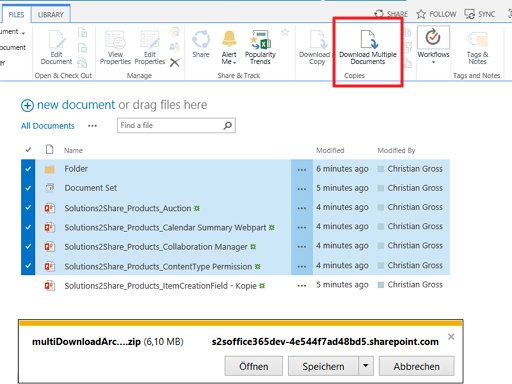
Task: Sort by the Modified By column header
Action: pos(396,150)
